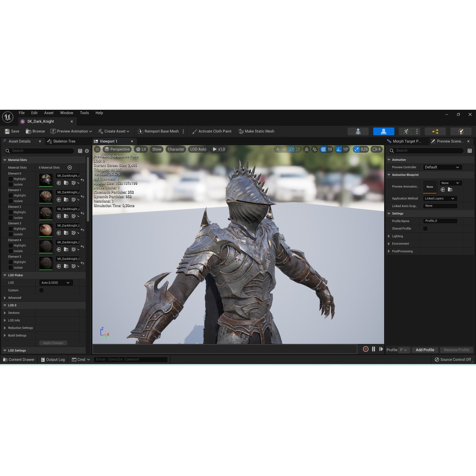Open camera speed setting
476x476 pixels.
tap(376, 149)
